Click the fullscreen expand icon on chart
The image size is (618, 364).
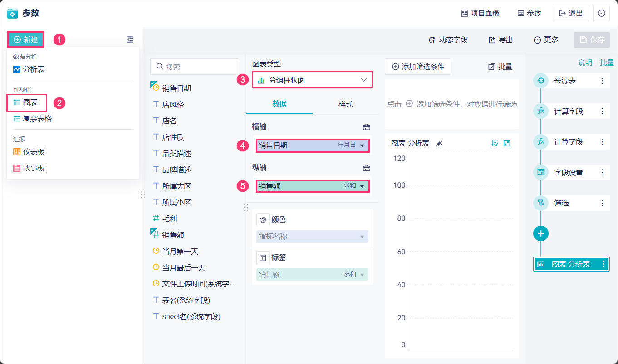coord(507,143)
